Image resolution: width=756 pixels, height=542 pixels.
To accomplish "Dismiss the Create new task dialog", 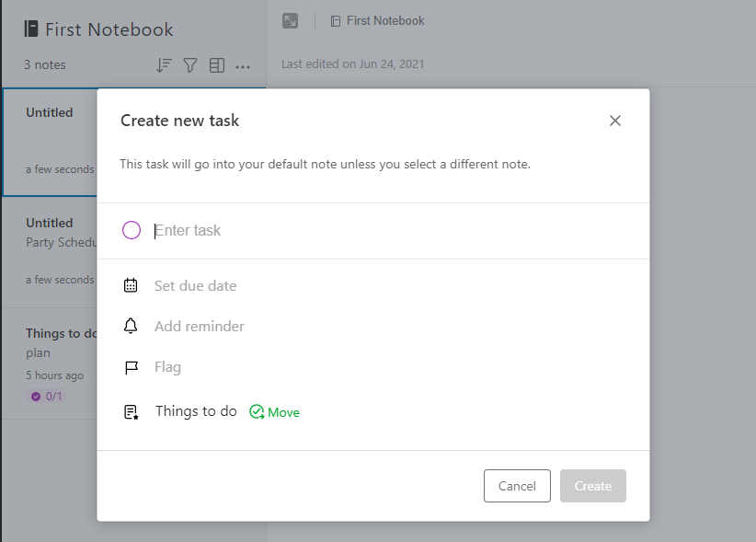I will (x=614, y=120).
